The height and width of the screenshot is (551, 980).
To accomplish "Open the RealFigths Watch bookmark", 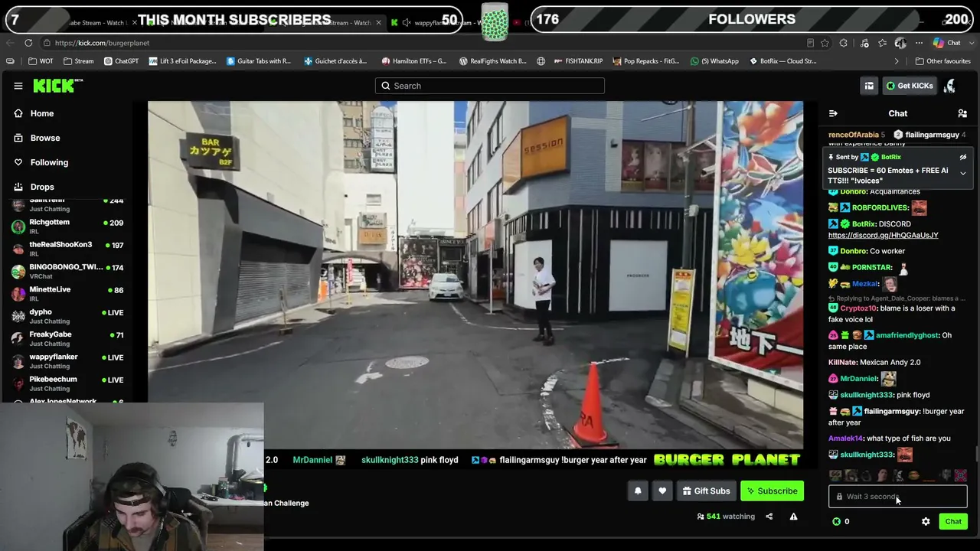I will (492, 61).
